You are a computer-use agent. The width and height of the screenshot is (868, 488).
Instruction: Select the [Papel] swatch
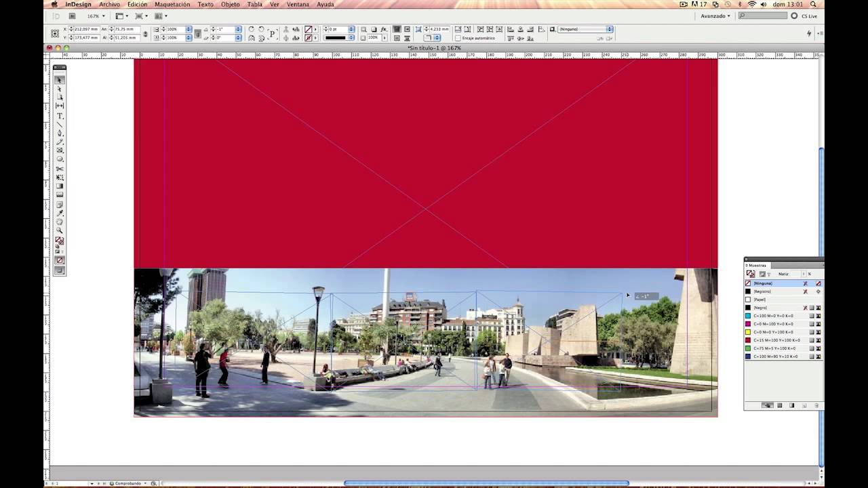tap(783, 300)
